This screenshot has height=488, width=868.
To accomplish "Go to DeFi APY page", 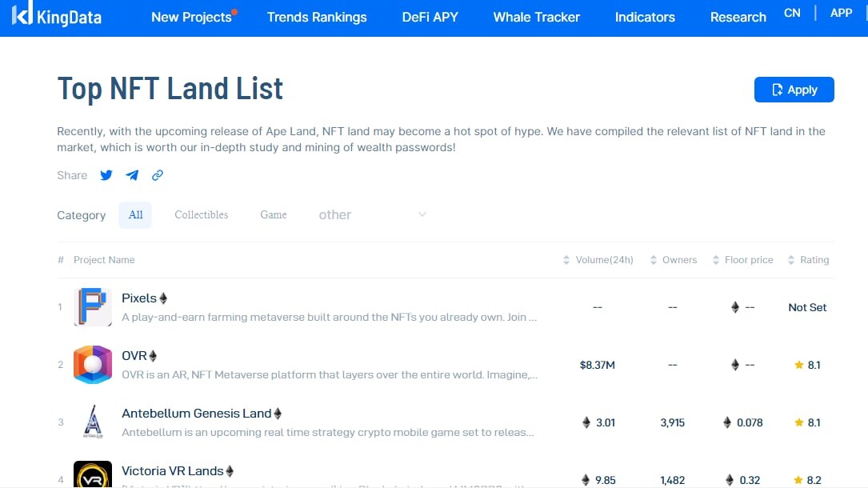I will click(430, 17).
